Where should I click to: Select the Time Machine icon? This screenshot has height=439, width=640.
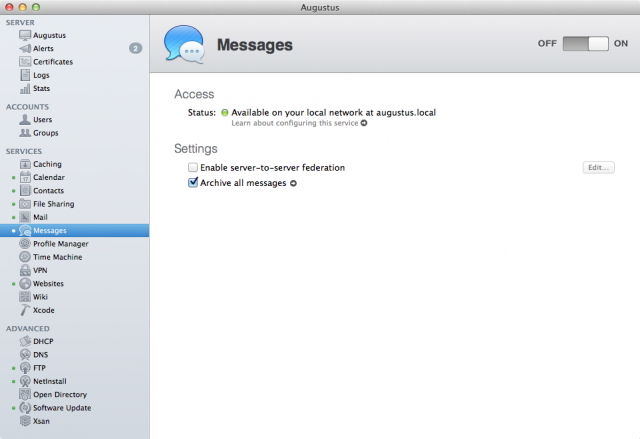point(25,257)
